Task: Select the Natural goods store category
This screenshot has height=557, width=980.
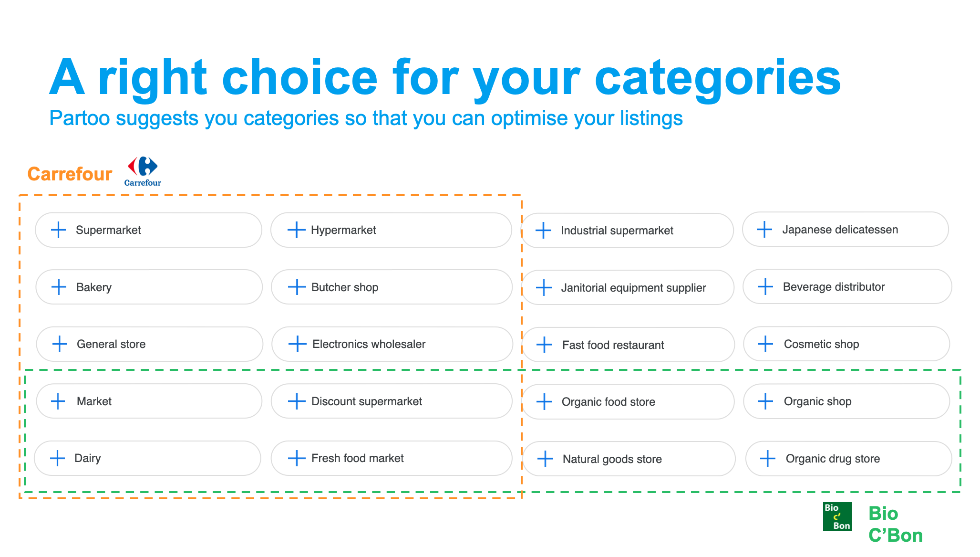Action: pyautogui.click(x=629, y=459)
